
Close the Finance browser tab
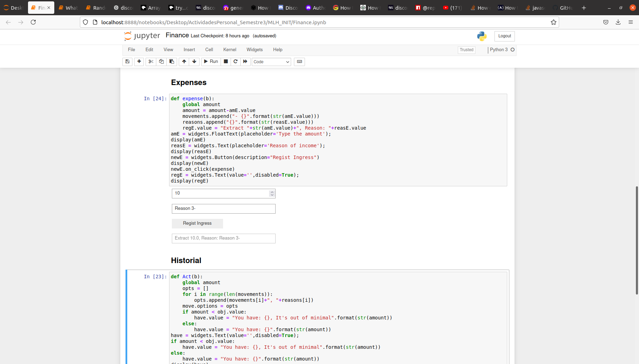49,8
